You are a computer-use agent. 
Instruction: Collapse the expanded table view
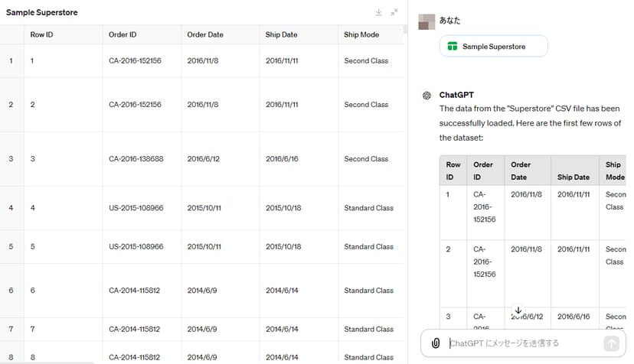394,12
